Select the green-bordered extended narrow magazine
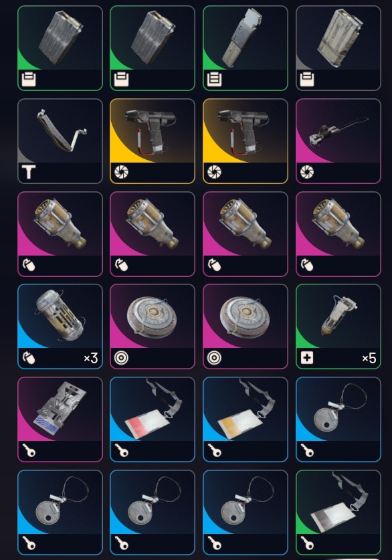 coord(246,48)
